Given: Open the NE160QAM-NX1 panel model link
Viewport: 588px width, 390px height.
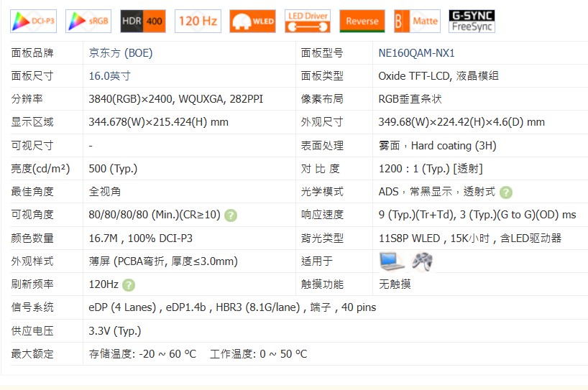Looking at the screenshot, I should pos(416,53).
